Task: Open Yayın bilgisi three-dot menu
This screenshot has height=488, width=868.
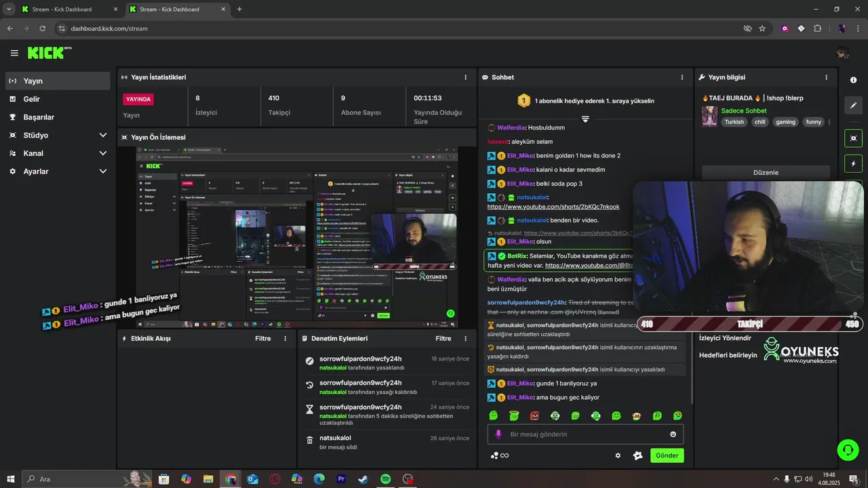Action: [x=826, y=77]
